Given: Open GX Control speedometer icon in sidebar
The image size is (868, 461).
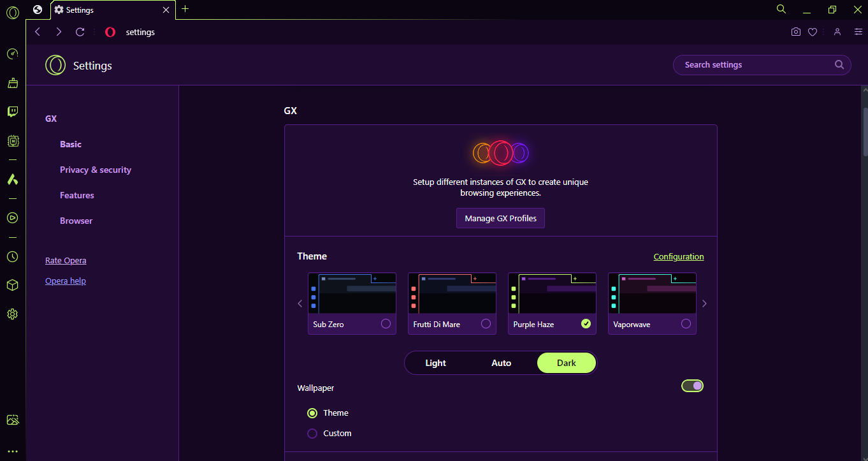Looking at the screenshot, I should (x=12, y=54).
